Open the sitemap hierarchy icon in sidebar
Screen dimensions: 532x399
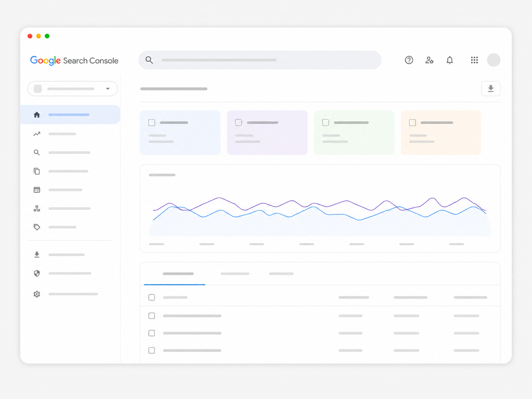click(x=37, y=208)
